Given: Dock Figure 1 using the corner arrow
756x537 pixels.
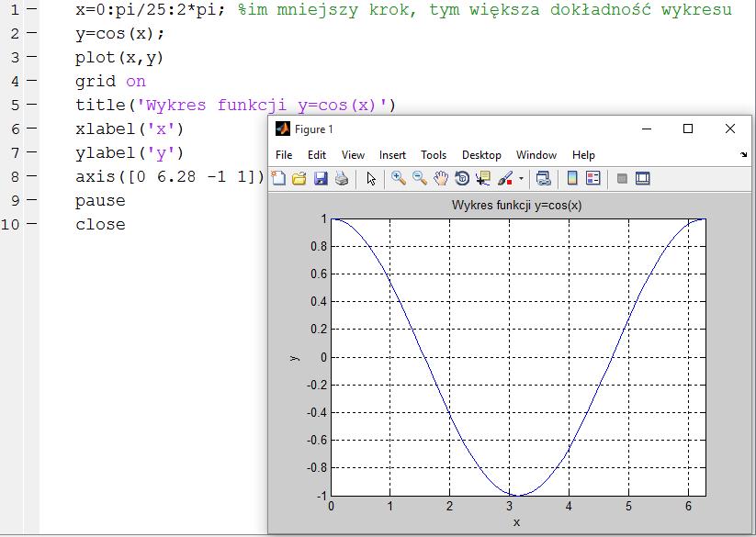Looking at the screenshot, I should click(743, 154).
